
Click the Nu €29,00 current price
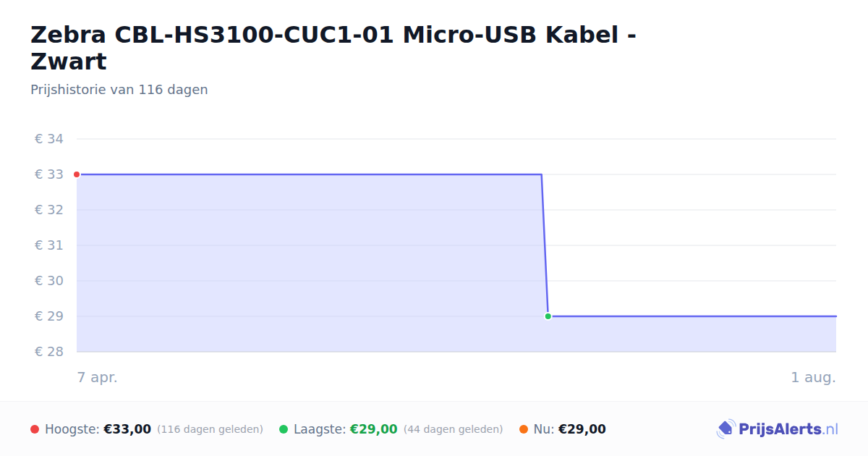pos(582,429)
